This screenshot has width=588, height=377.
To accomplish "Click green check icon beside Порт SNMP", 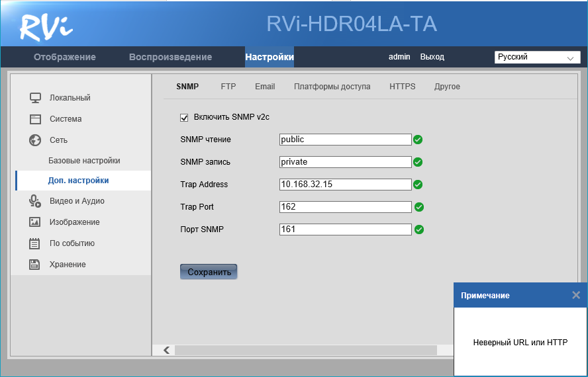I will pyautogui.click(x=419, y=230).
